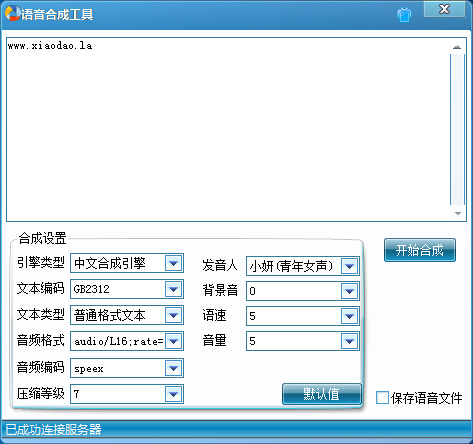The width and height of the screenshot is (473, 444).
Task: Expand the 文本类型 dropdown list
Action: coord(173,315)
